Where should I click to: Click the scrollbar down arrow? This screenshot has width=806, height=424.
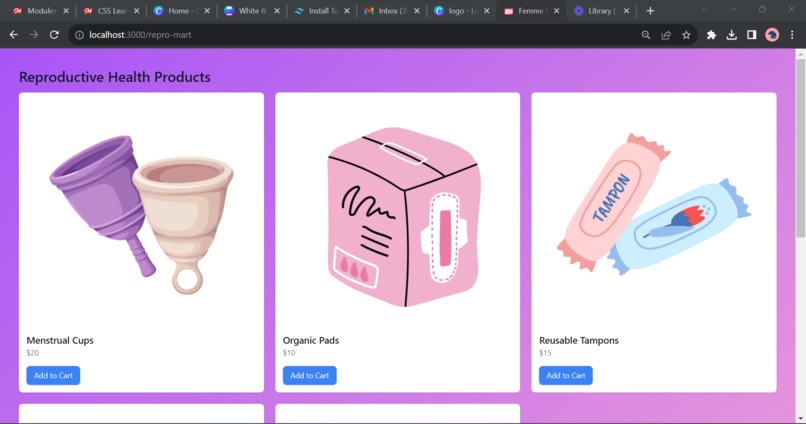[x=800, y=418]
